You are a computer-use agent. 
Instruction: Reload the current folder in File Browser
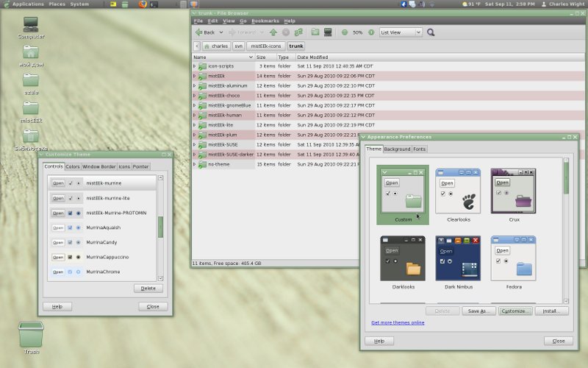click(x=298, y=32)
